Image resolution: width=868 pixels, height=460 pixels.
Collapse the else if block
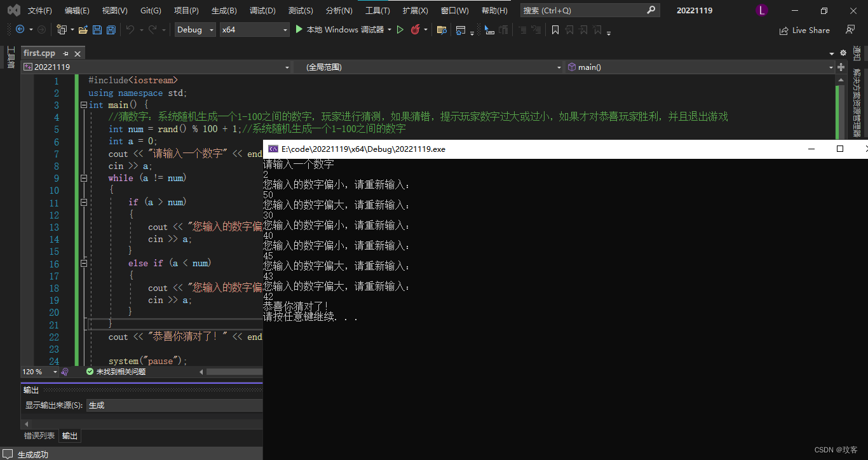[83, 264]
